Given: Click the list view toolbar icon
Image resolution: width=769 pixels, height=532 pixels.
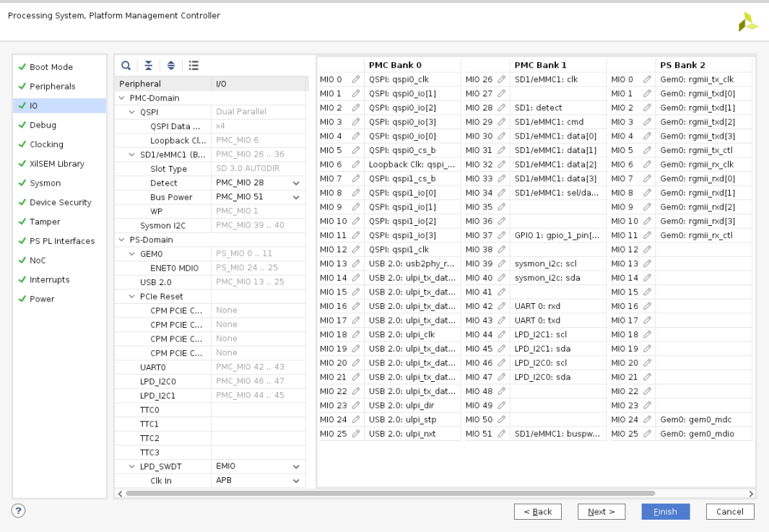Looking at the screenshot, I should click(194, 65).
